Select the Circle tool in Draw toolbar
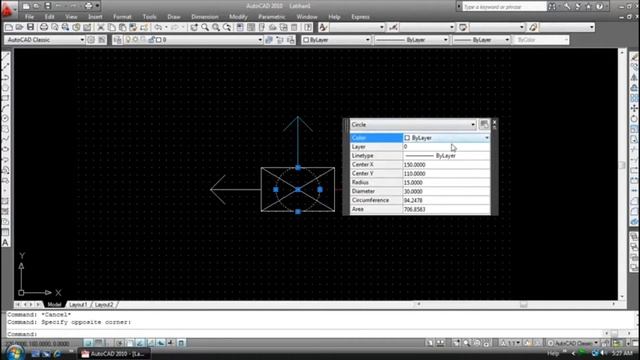This screenshot has height=360, width=640. [5, 118]
